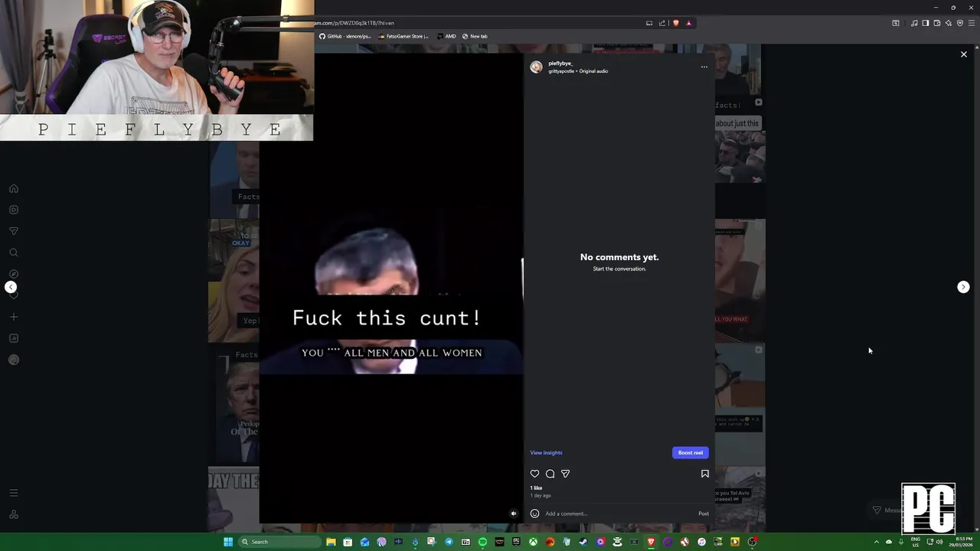The image size is (980, 551).
Task: Open the FatsoGamer Store bookmark
Action: [x=403, y=36]
